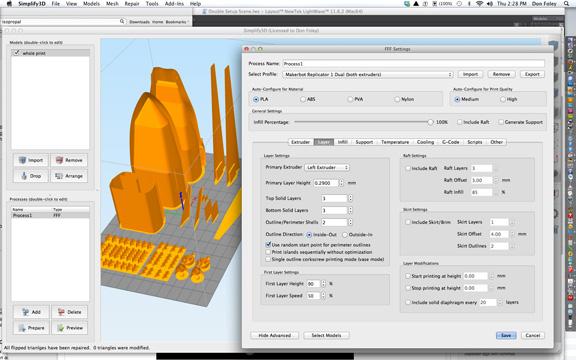Increment the Top Solid Layers stepper
The image size is (576, 360).
[x=350, y=197]
